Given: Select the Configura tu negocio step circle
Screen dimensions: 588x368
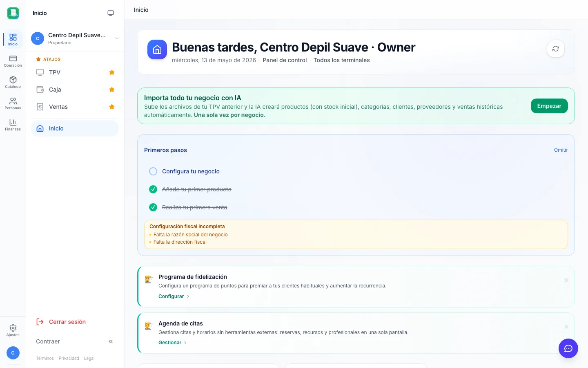Looking at the screenshot, I should coord(153,171).
